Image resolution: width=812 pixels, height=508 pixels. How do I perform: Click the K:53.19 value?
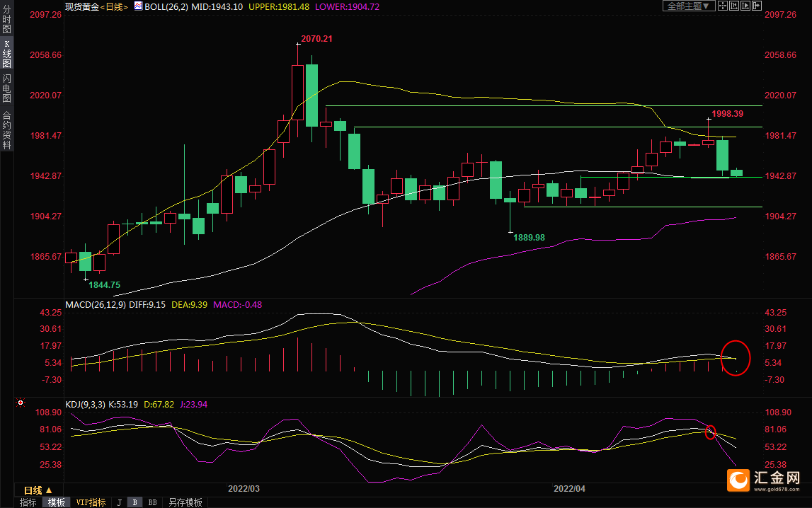pyautogui.click(x=123, y=405)
